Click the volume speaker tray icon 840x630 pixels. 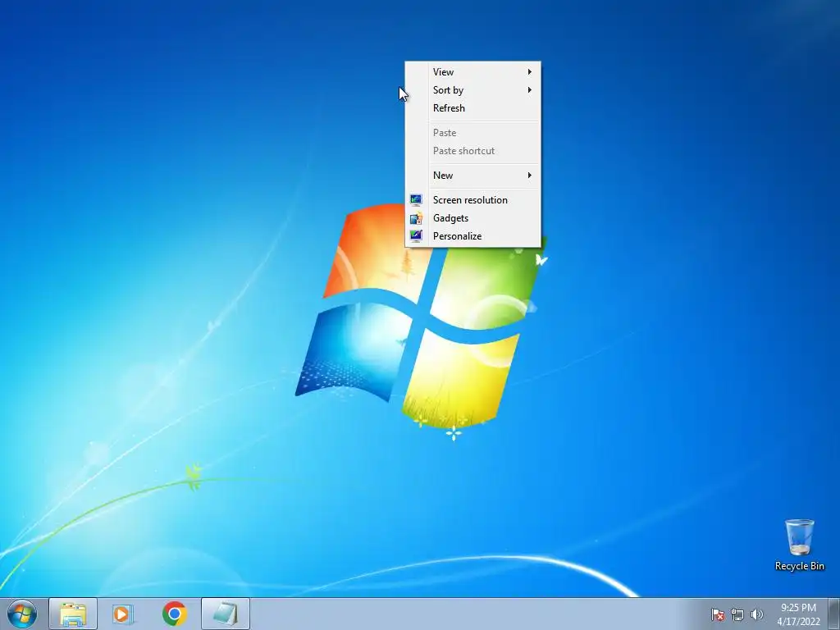(x=757, y=614)
